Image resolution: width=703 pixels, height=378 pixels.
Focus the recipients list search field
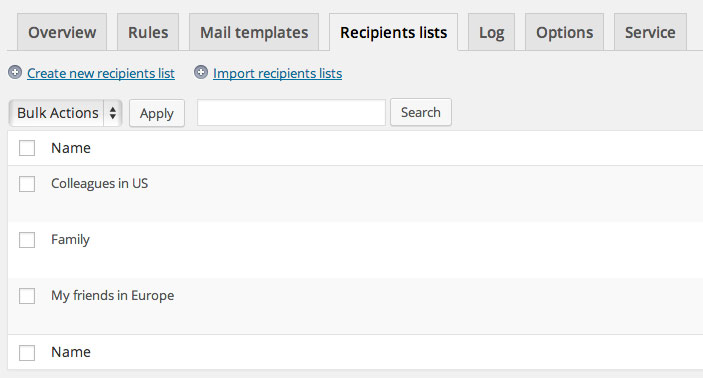click(x=291, y=113)
